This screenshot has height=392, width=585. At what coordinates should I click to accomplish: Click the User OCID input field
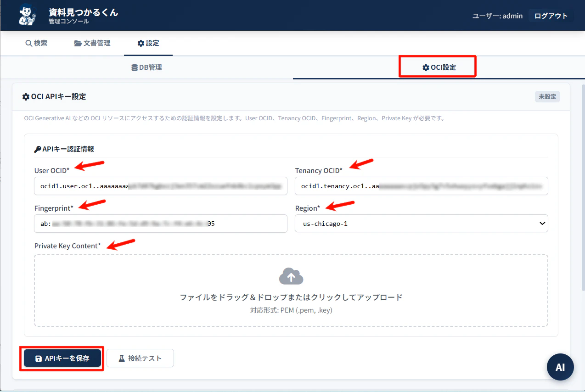click(x=161, y=186)
